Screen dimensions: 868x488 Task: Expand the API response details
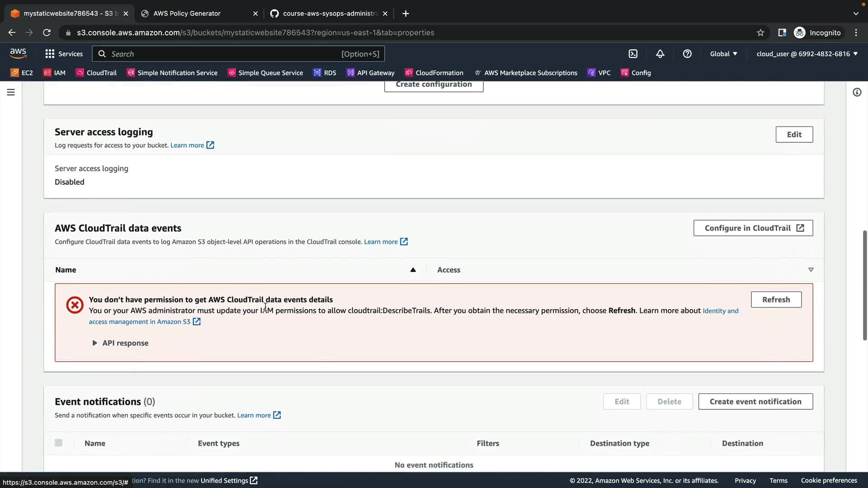[x=120, y=343]
